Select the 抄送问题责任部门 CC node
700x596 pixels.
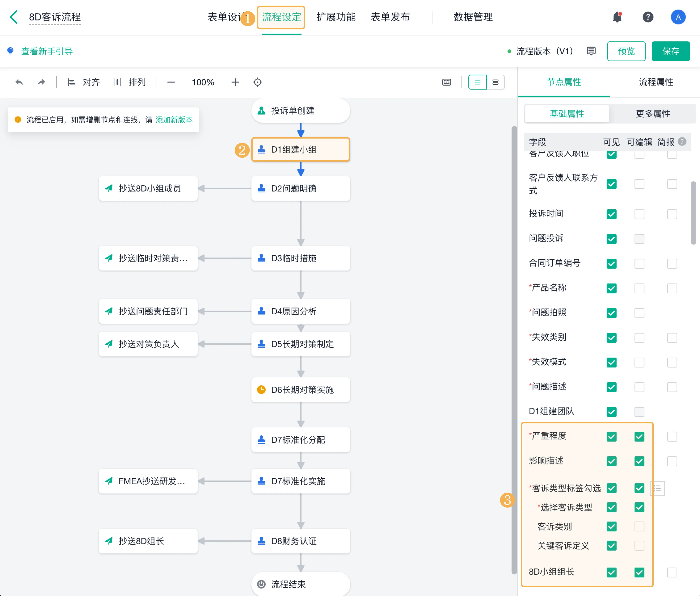coord(148,311)
